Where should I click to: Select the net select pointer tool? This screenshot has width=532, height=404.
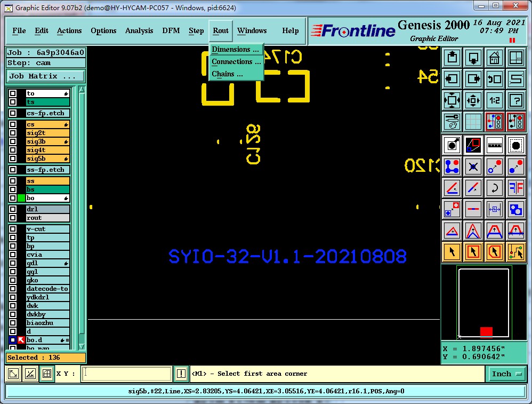pyautogui.click(x=516, y=252)
